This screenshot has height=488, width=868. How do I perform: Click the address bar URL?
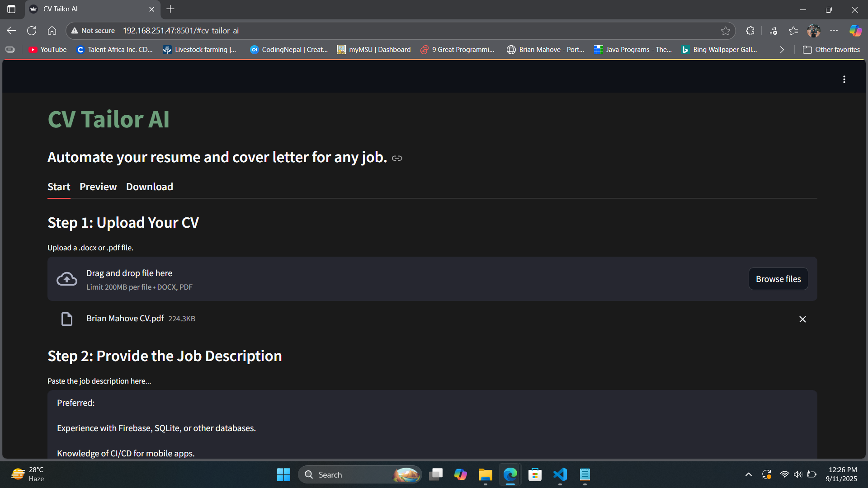click(x=181, y=31)
